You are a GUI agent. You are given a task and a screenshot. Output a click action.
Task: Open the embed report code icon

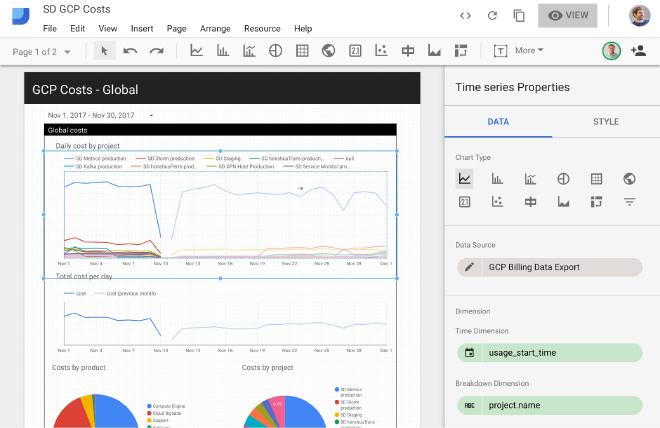coord(465,16)
